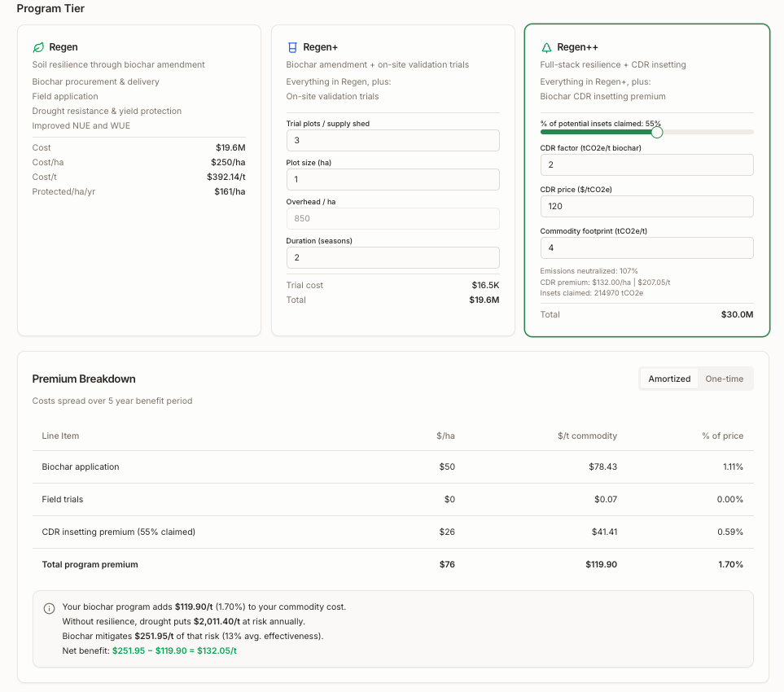Focus the Trial plots / supply shed field
Viewport: 784px width, 692px height.
392,141
